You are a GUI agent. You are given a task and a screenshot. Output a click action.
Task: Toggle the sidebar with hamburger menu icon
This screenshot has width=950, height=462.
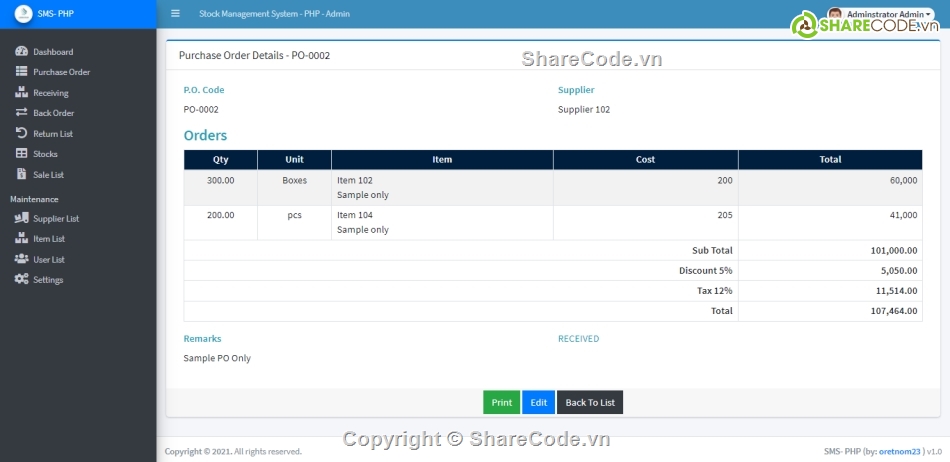point(176,14)
